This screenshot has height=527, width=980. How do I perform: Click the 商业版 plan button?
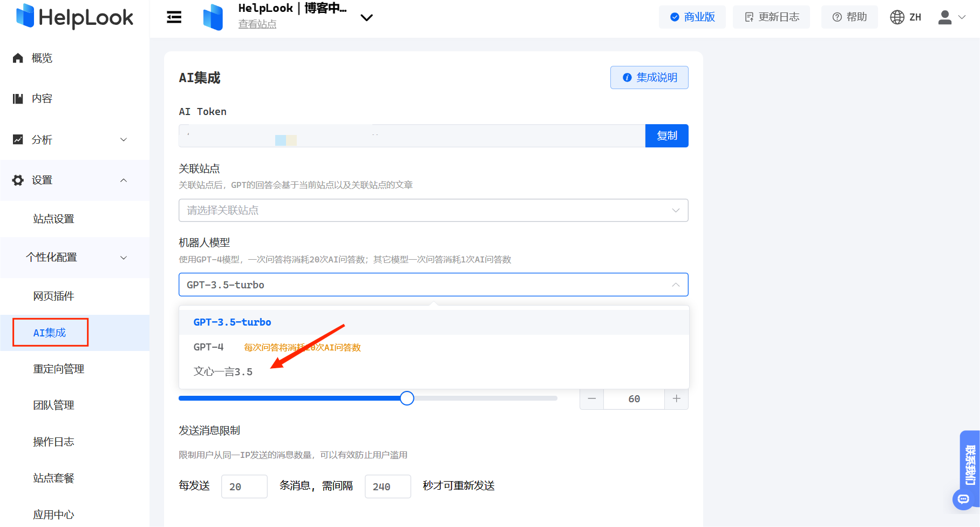pos(692,17)
